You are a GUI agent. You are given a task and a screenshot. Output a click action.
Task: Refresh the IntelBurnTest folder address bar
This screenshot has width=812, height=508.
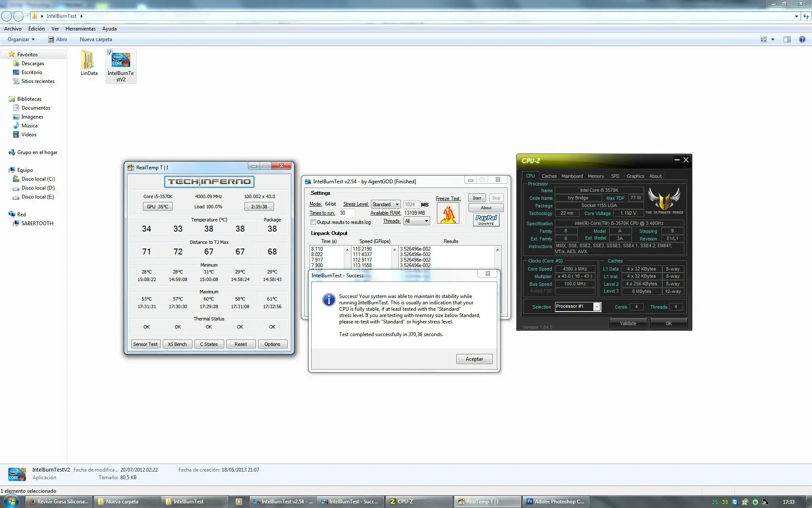pyautogui.click(x=806, y=17)
